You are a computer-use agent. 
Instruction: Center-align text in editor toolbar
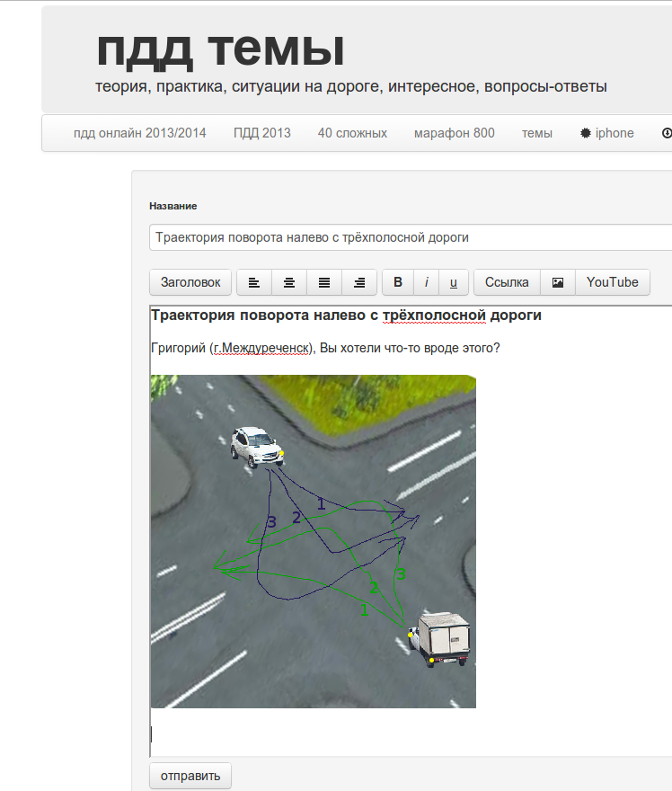coord(289,282)
